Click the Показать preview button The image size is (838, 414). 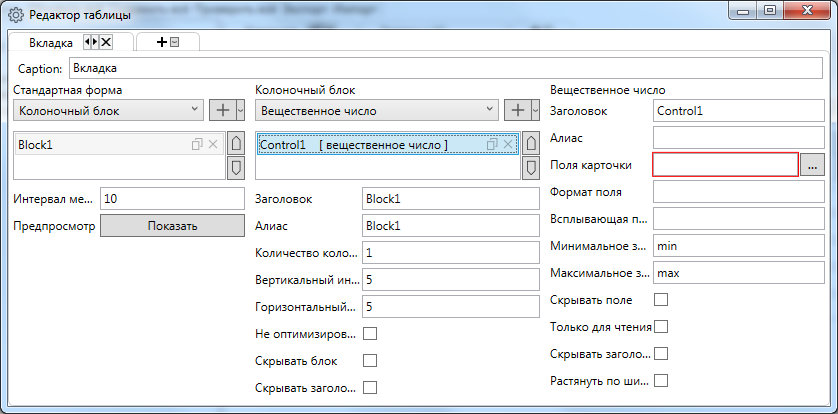click(x=173, y=226)
